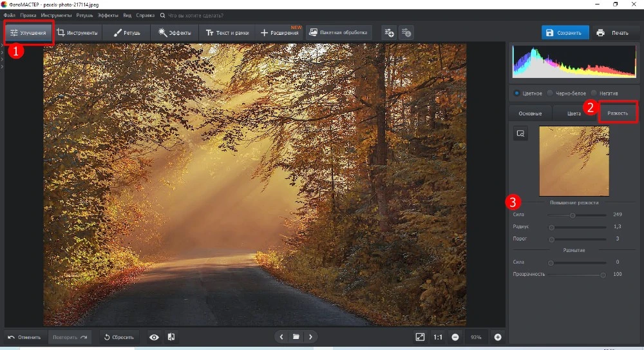
Task: Toggle the eye preview of original photo
Action: [x=154, y=336]
